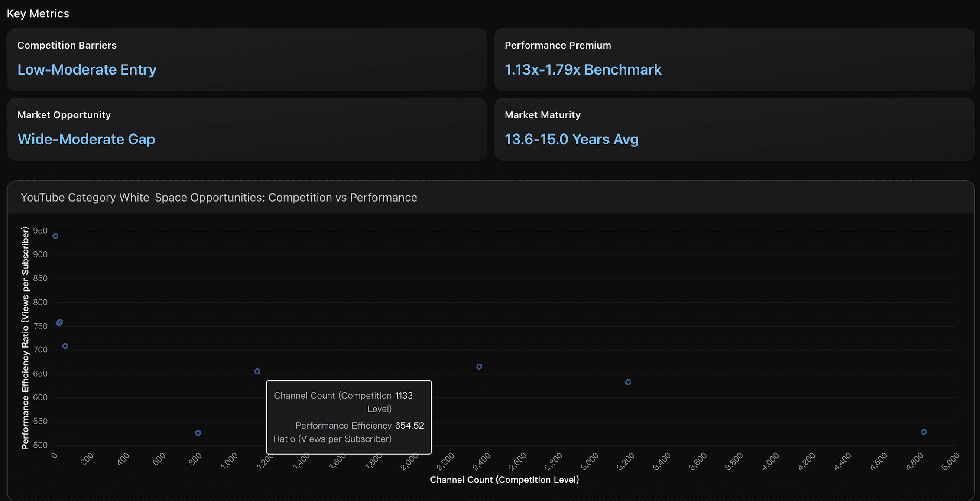
Task: Dismiss the 654.52 efficiency tooltip
Action: click(x=349, y=417)
